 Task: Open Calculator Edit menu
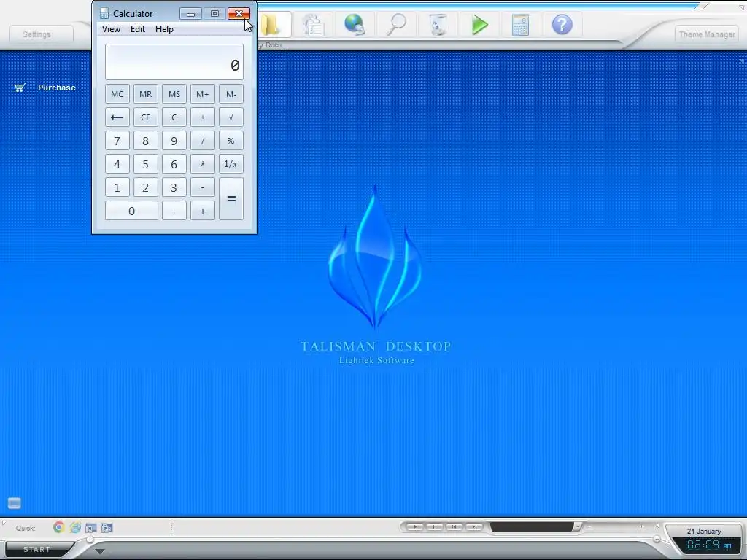click(138, 29)
